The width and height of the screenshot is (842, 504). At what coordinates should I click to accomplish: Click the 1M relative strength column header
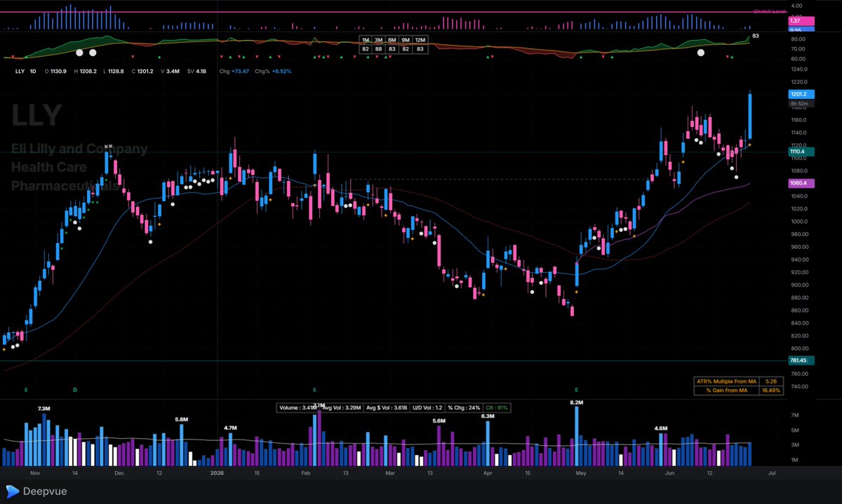coord(366,39)
